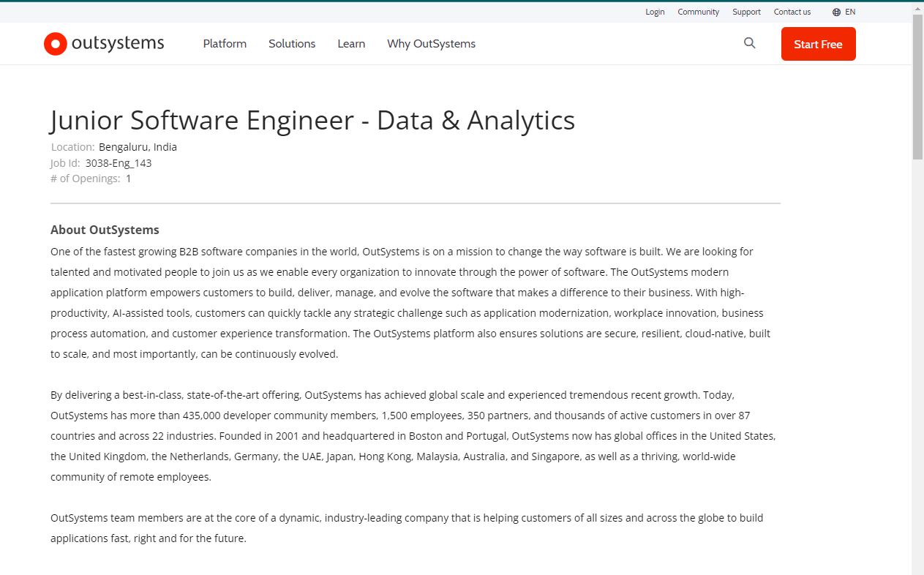
Task: Click the Bengaluru, India location text
Action: pos(138,147)
